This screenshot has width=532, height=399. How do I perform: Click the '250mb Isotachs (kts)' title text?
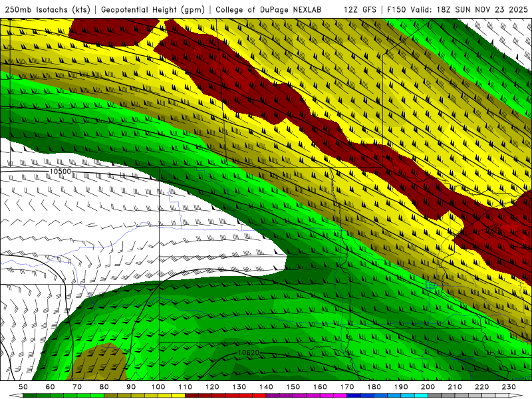(x=47, y=9)
